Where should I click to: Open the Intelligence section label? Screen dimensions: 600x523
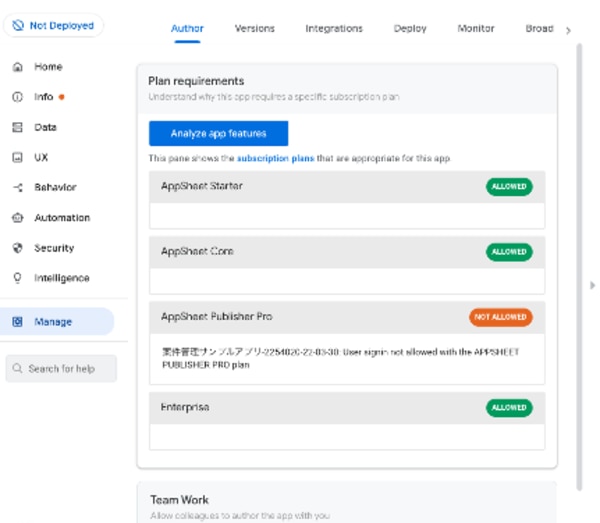click(62, 278)
